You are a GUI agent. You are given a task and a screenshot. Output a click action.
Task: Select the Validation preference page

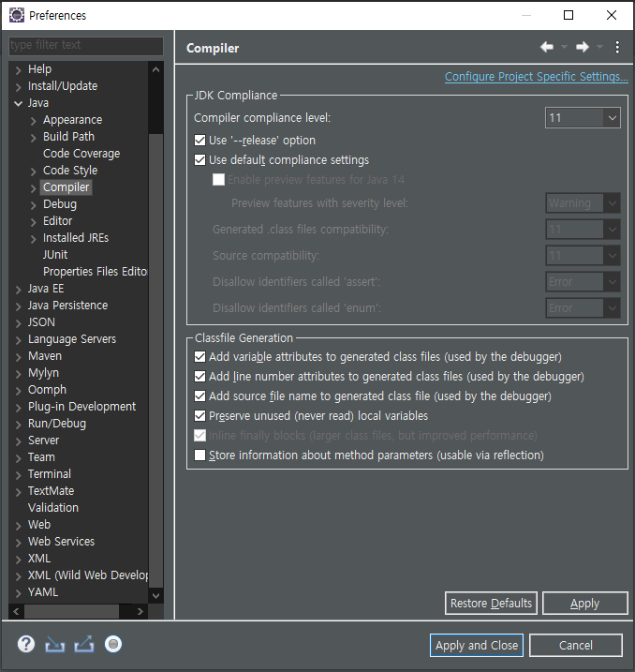pyautogui.click(x=53, y=507)
